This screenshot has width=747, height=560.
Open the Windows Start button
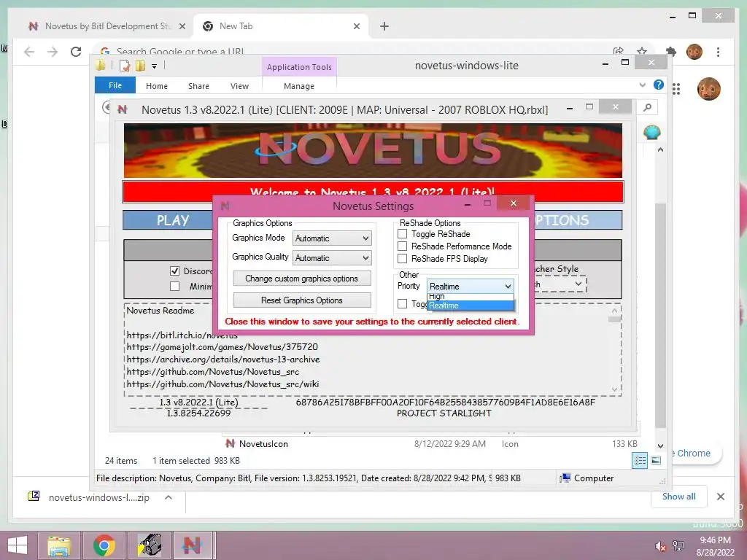[x=18, y=545]
